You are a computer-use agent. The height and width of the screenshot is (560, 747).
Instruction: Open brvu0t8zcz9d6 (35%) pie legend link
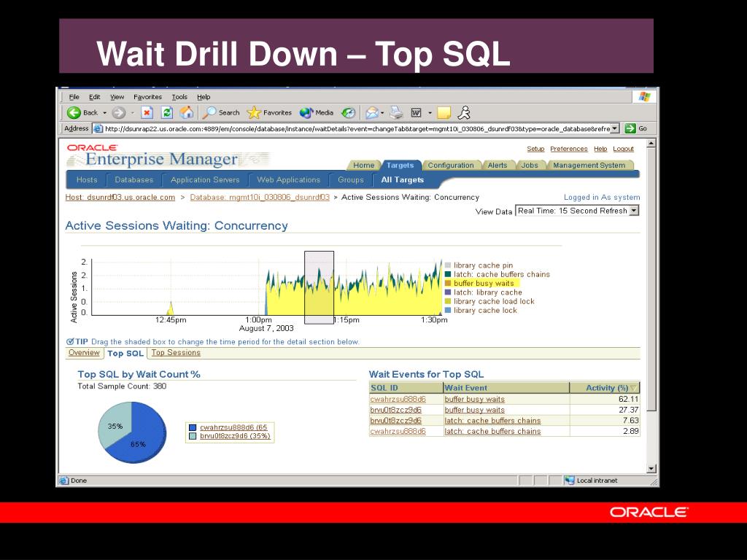tap(235, 436)
